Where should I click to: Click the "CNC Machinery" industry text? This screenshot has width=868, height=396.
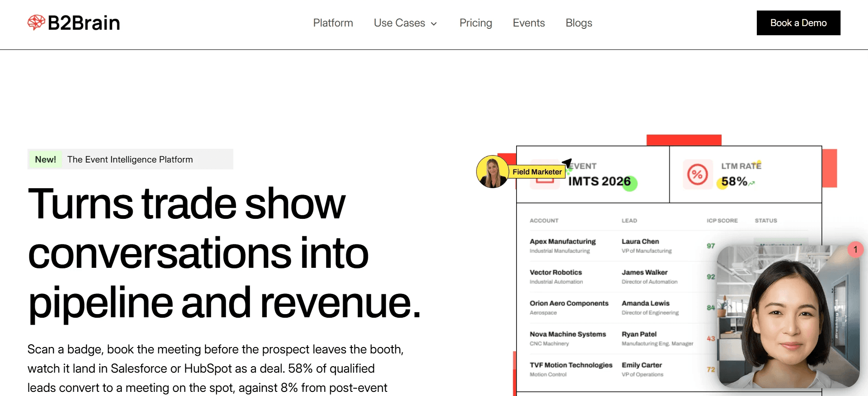tap(549, 344)
